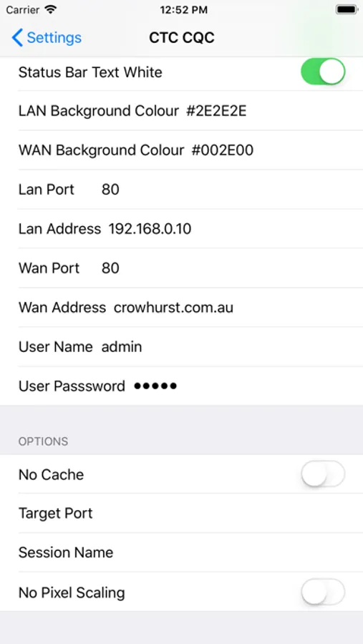363x644 pixels.
Task: Enable the No Pixel Scaling switch
Action: point(323,592)
